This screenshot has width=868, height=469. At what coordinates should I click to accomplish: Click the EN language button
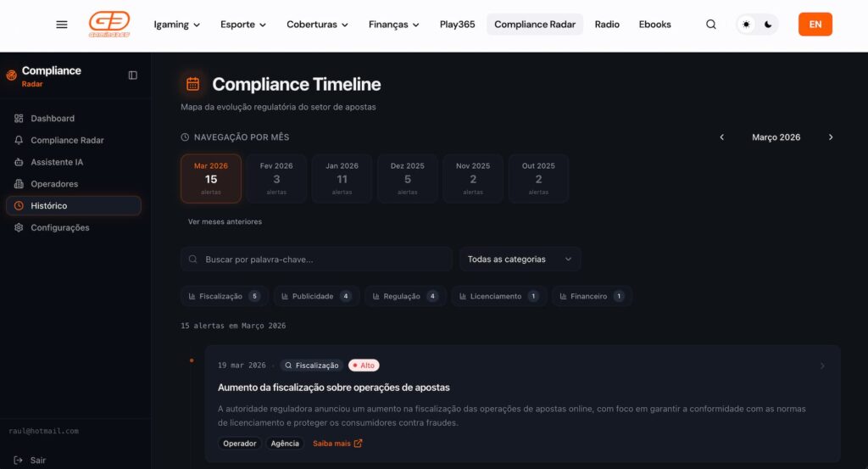(x=815, y=25)
